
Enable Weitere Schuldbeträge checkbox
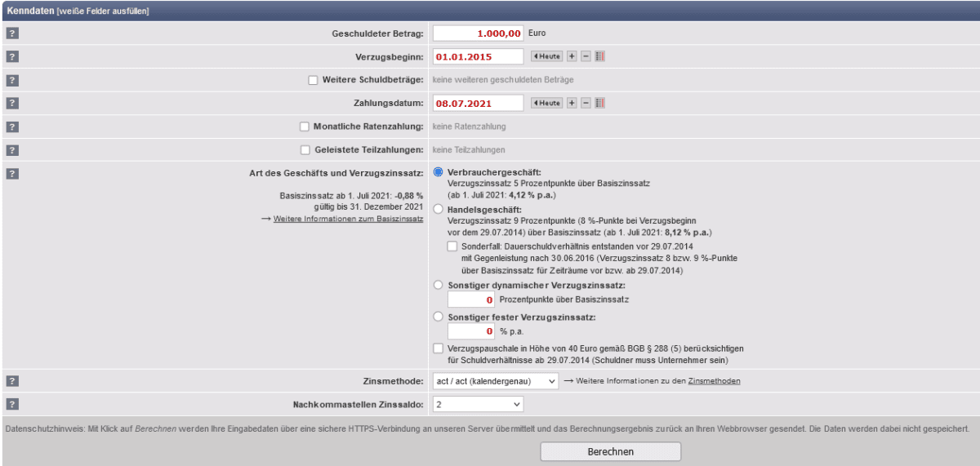(x=313, y=80)
